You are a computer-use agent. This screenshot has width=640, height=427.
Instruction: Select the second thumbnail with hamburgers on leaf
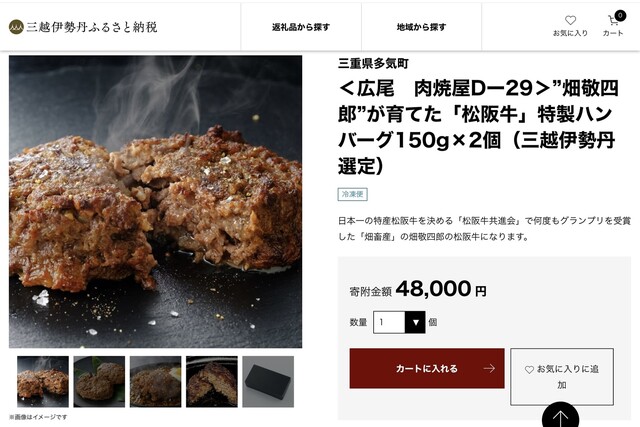[x=99, y=382]
